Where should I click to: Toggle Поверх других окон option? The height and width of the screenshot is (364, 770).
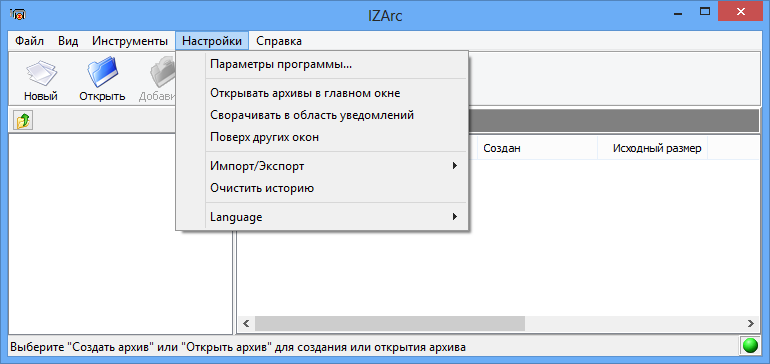coord(321,137)
